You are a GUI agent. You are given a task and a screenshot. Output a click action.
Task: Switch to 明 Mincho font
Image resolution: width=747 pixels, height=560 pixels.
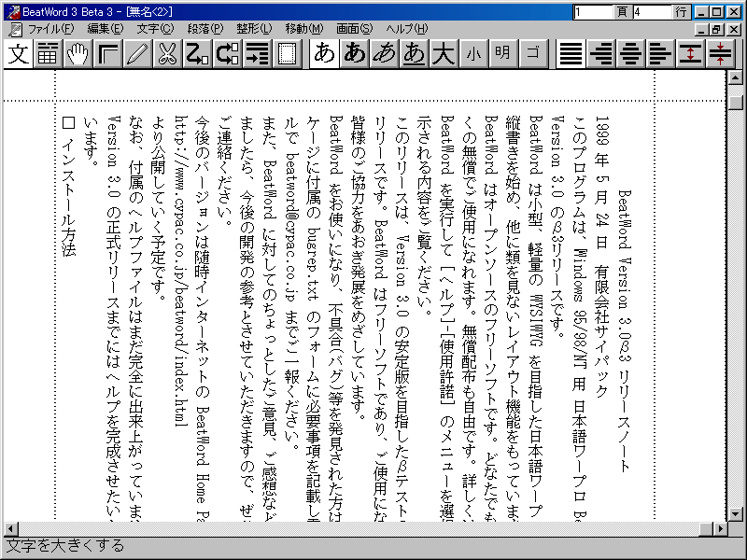tap(503, 53)
